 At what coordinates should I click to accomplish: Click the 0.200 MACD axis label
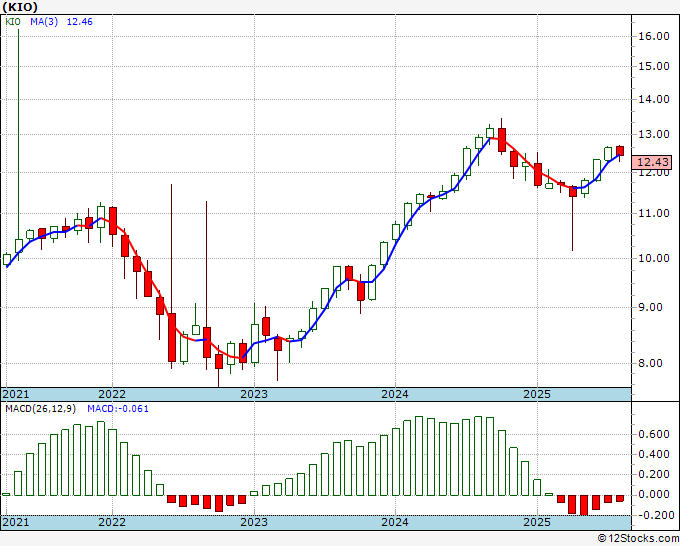coord(654,474)
